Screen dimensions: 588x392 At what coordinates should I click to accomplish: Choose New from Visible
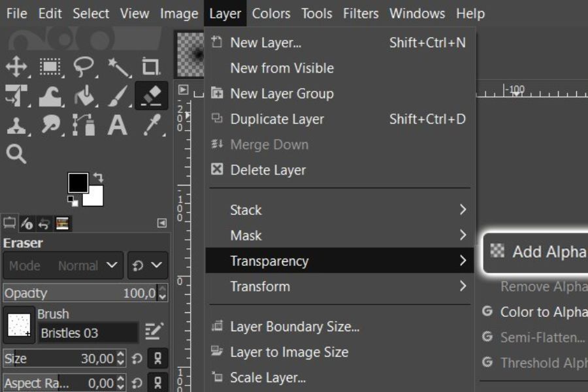(339, 68)
